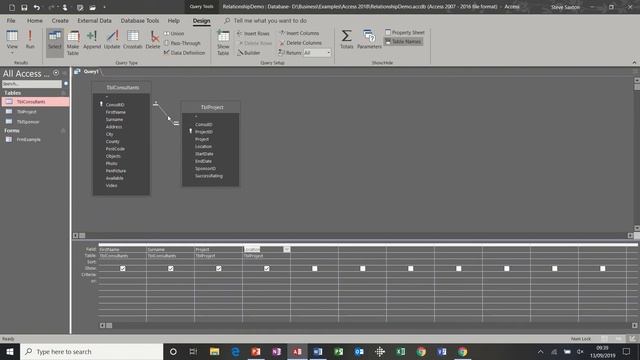Switch to the Database Tools tab
Viewport: 640px width, 360px height.
(140, 20)
